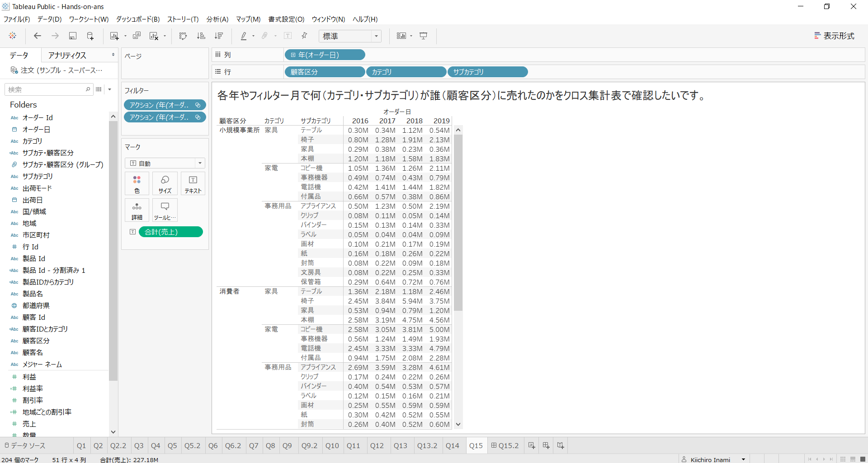Click the 顧客区分 pill on rows shelf
This screenshot has width=868, height=463.
point(325,72)
